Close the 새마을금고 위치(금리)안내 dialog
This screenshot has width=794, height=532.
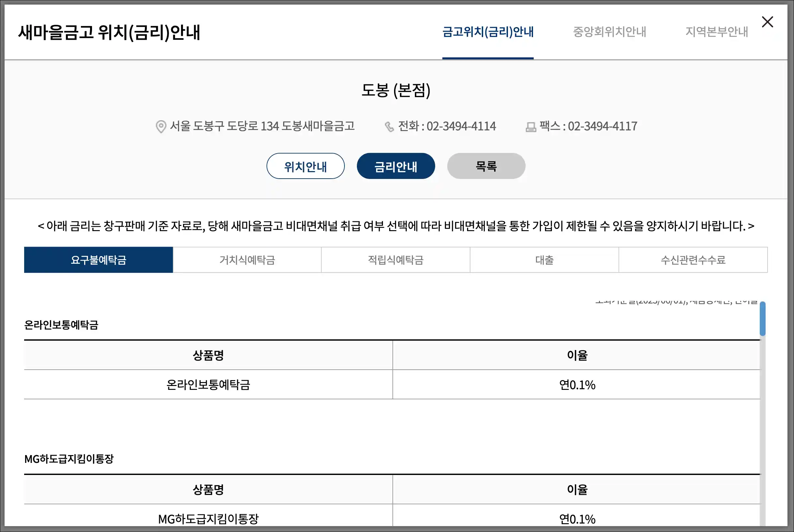[767, 22]
